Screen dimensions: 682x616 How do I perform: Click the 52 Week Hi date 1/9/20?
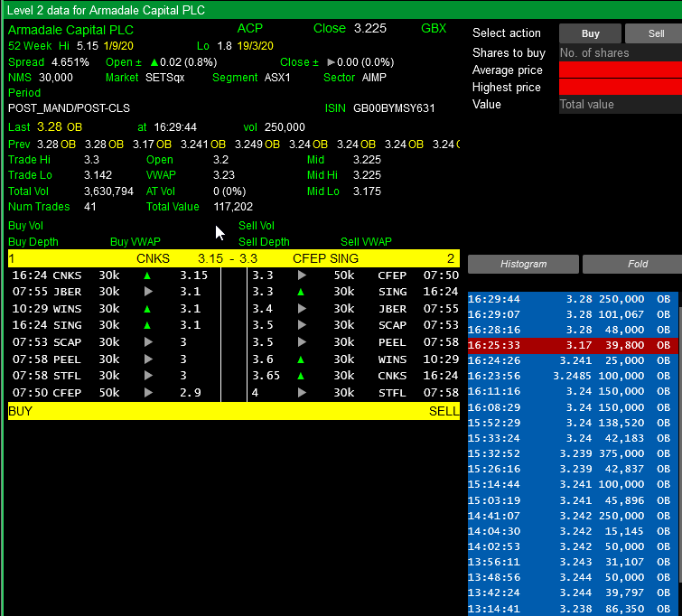tap(118, 46)
